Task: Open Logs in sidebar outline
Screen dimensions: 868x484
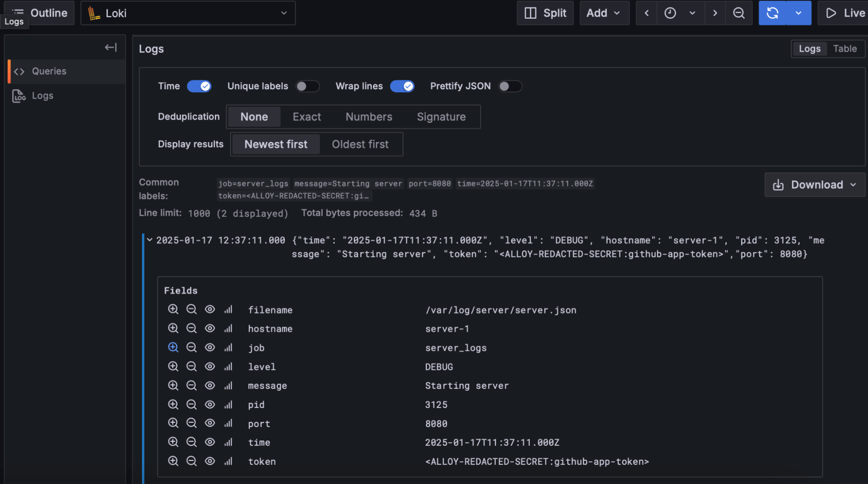Action: (42, 95)
